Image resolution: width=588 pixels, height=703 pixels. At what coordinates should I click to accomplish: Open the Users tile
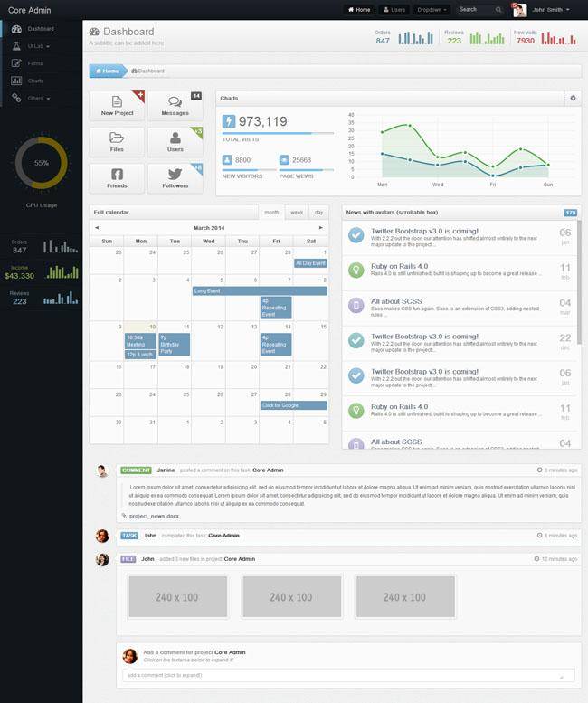[x=175, y=142]
